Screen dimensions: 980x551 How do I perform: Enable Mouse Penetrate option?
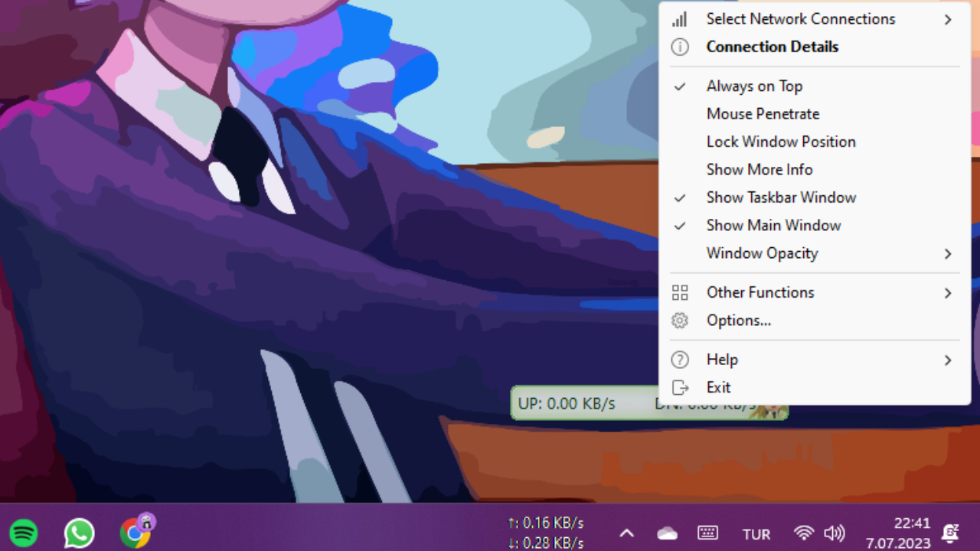[763, 114]
